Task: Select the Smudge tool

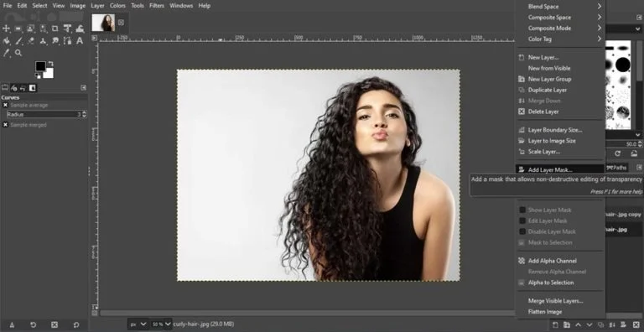Action: [55, 41]
